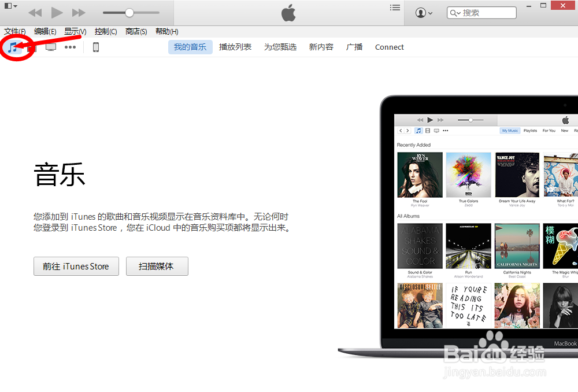This screenshot has height=392, width=578.
Task: Click the 前往 iTunes Store button
Action: (x=76, y=266)
